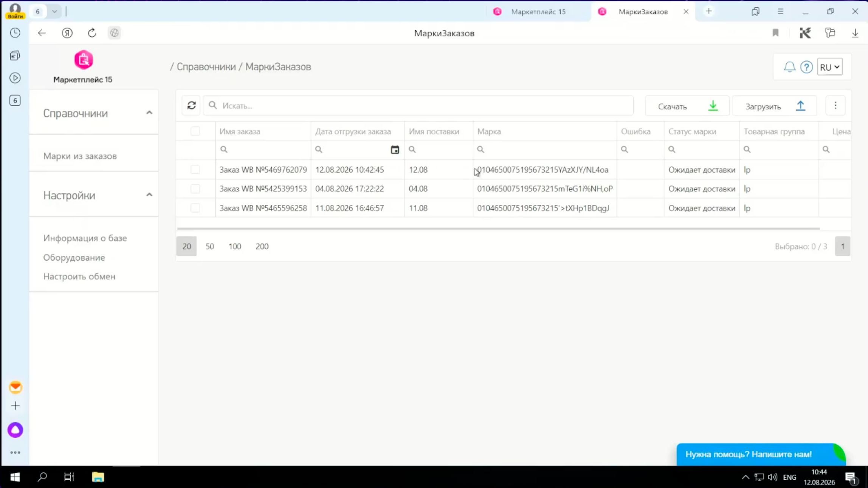The height and width of the screenshot is (488, 868).
Task: Click the Товарная группа filter field
Action: [x=779, y=150]
